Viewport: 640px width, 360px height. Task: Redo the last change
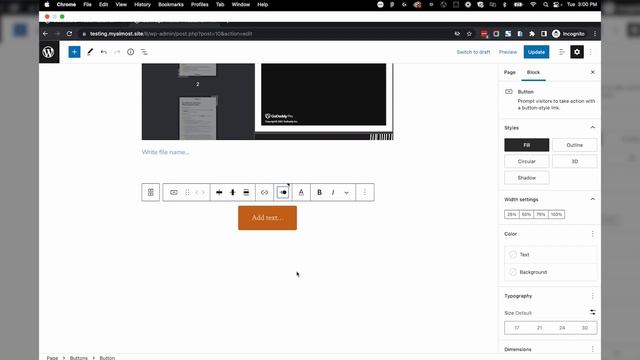(117, 52)
